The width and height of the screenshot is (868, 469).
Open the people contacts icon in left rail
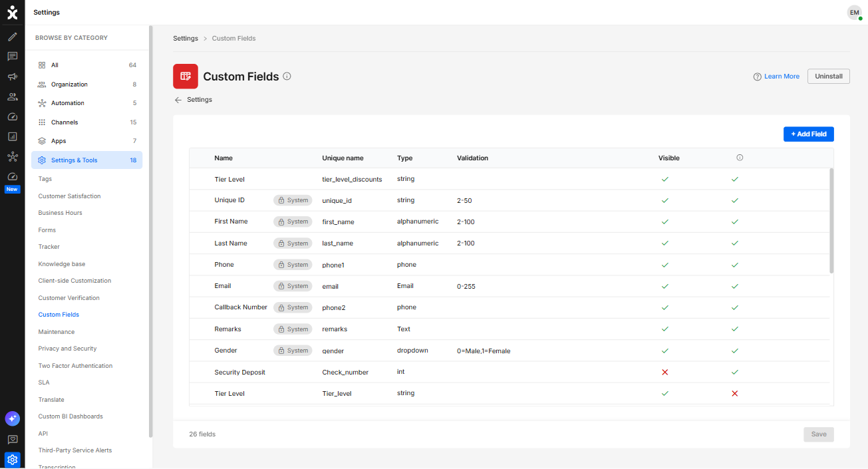(x=12, y=96)
